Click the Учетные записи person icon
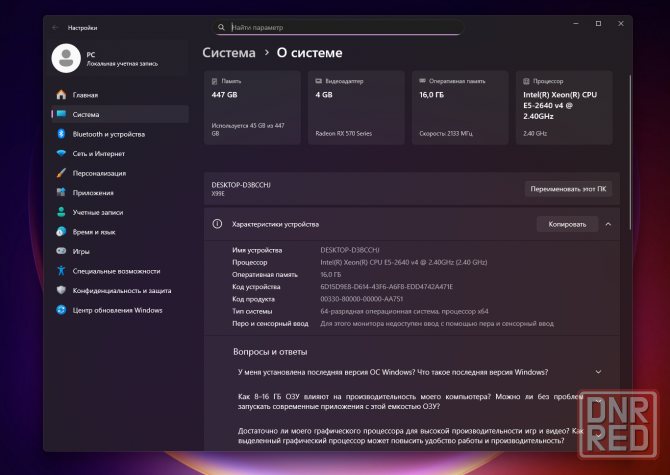Image resolution: width=670 pixels, height=475 pixels. [61, 212]
